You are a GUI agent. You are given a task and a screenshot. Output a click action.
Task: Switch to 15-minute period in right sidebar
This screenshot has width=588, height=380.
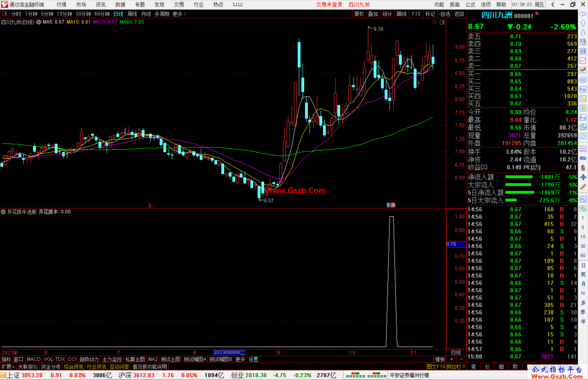click(583, 237)
